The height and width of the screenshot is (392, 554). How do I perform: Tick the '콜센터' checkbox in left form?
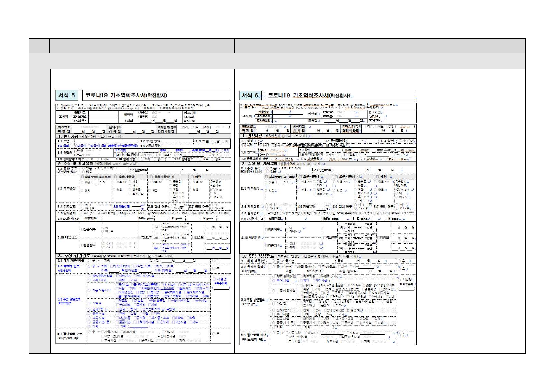(135, 305)
